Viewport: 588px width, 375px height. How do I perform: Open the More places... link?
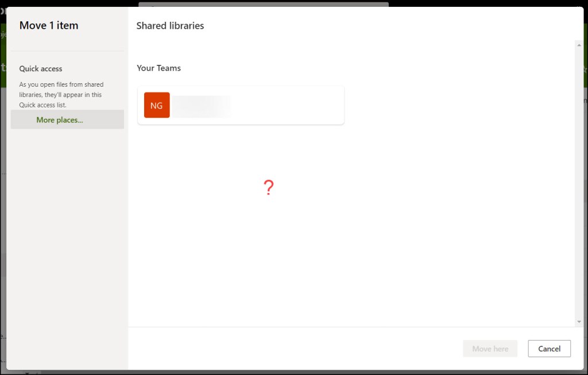60,120
